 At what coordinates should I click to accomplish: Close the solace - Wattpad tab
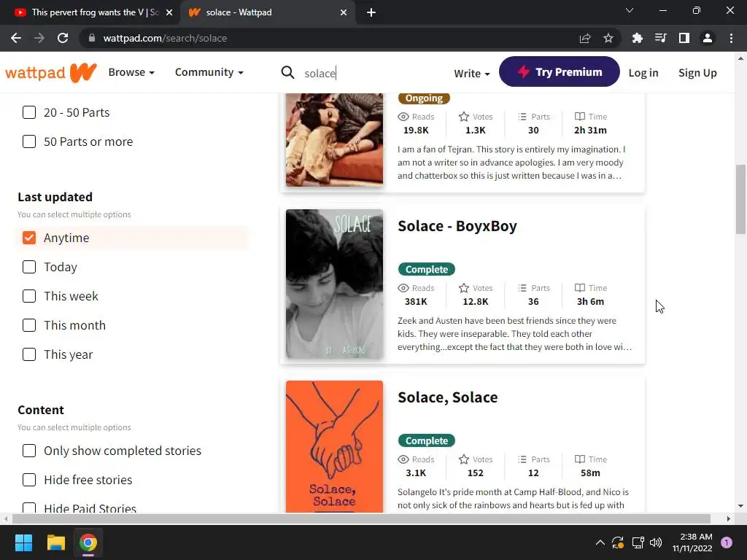(344, 12)
